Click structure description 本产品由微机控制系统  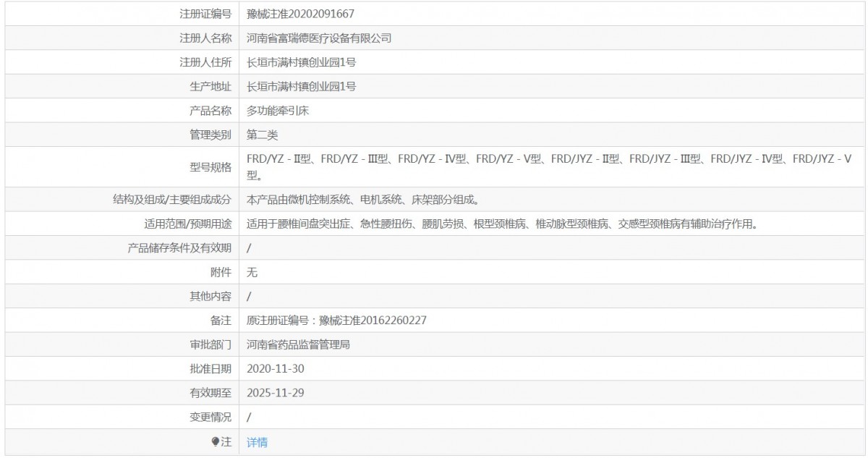(362, 199)
